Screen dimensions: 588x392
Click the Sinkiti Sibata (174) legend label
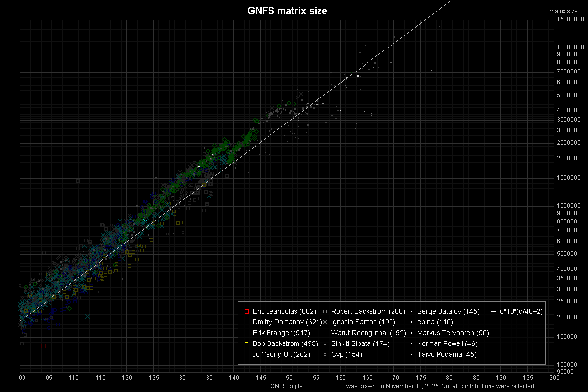[360, 343]
